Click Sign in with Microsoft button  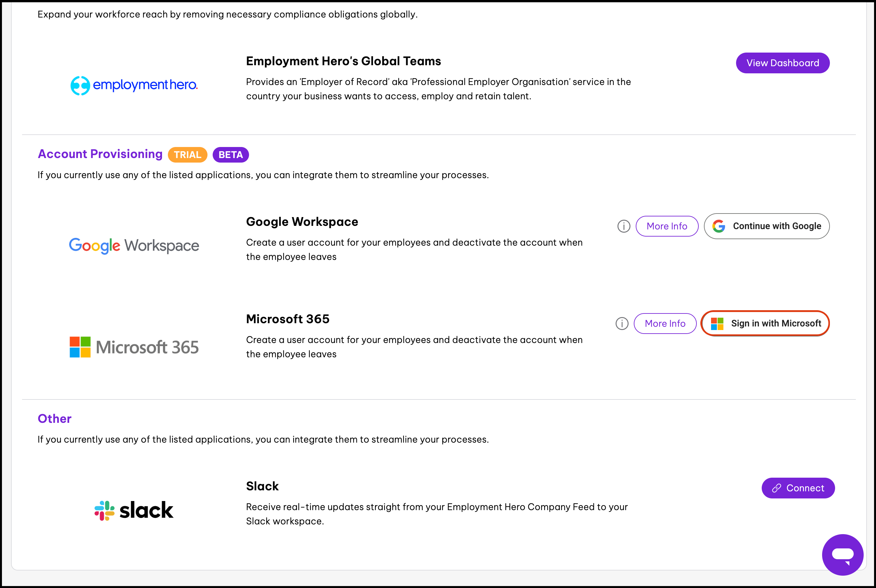coord(765,323)
